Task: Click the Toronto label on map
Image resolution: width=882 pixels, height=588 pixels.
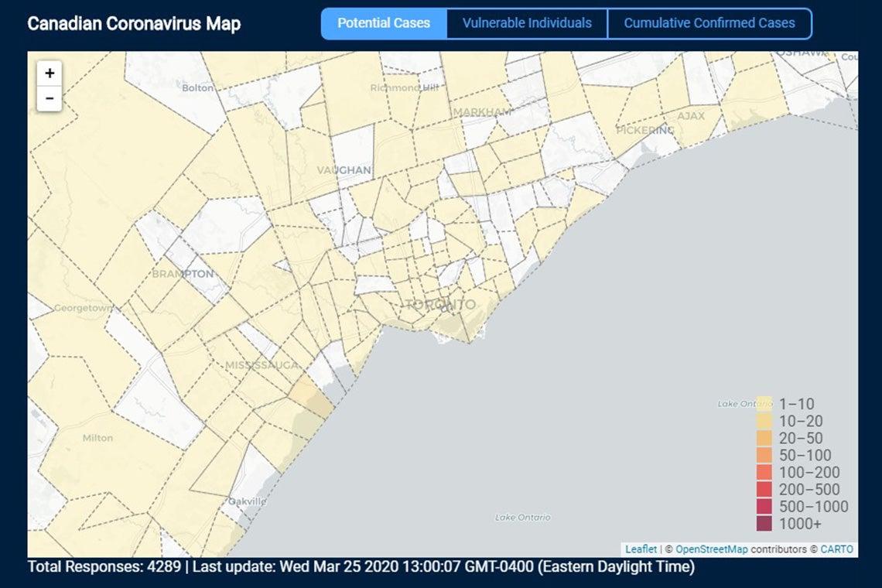Action: pos(440,305)
